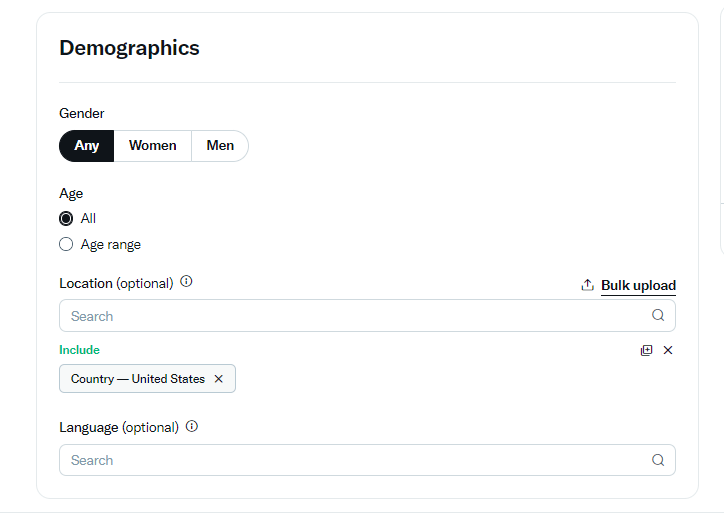The width and height of the screenshot is (724, 516).
Task: Choose Men gender option
Action: [x=220, y=146]
